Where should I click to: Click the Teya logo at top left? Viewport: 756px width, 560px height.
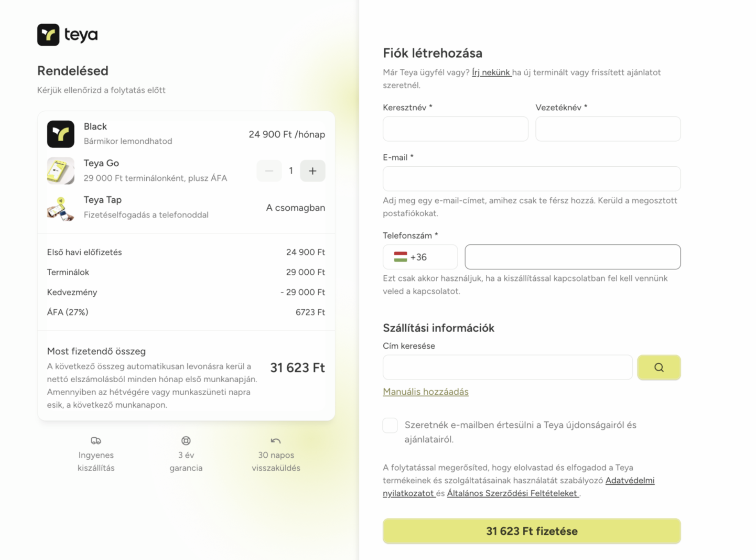(67, 35)
